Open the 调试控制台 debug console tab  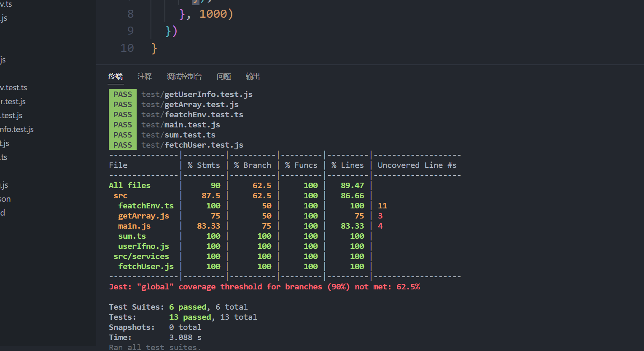coord(184,76)
